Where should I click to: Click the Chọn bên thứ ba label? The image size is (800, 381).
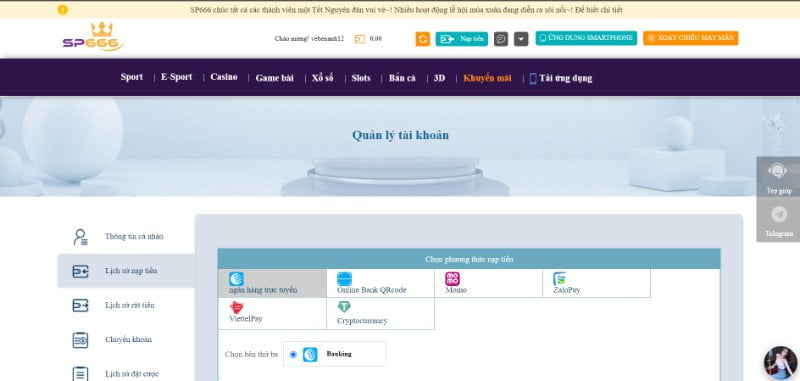point(251,354)
